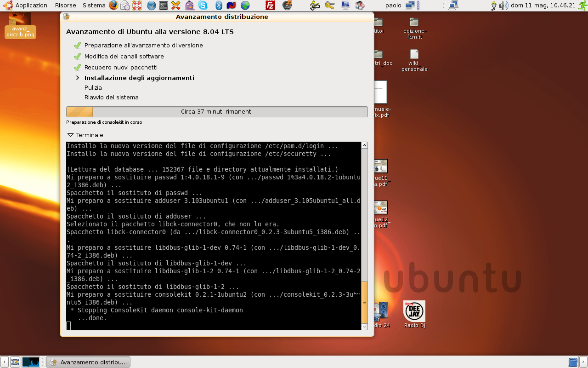The width and height of the screenshot is (588, 368).
Task: Click the orange crossed-tools panel launcher
Action: click(176, 6)
